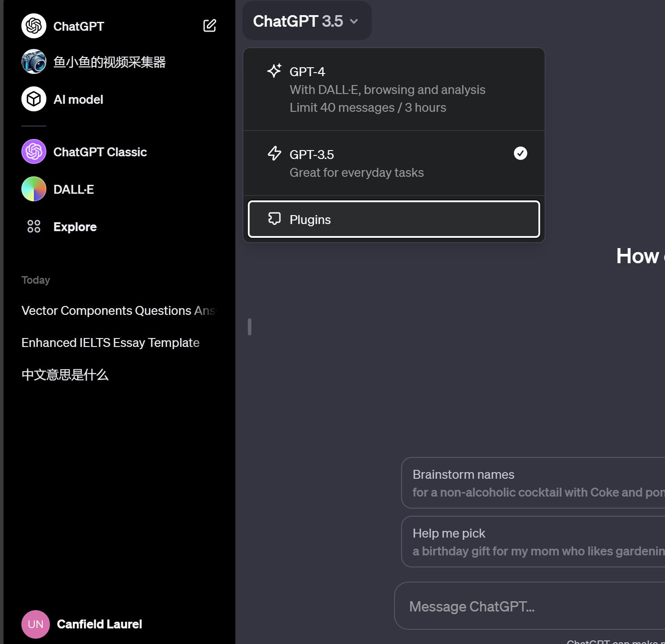This screenshot has width=665, height=644.
Task: Toggle the GPT-3.5 selected checkmark
Action: click(x=521, y=153)
